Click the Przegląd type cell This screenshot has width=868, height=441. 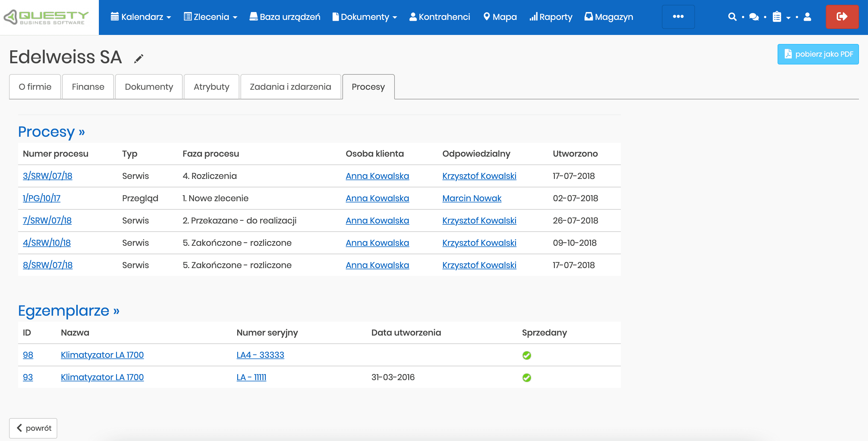coord(140,198)
